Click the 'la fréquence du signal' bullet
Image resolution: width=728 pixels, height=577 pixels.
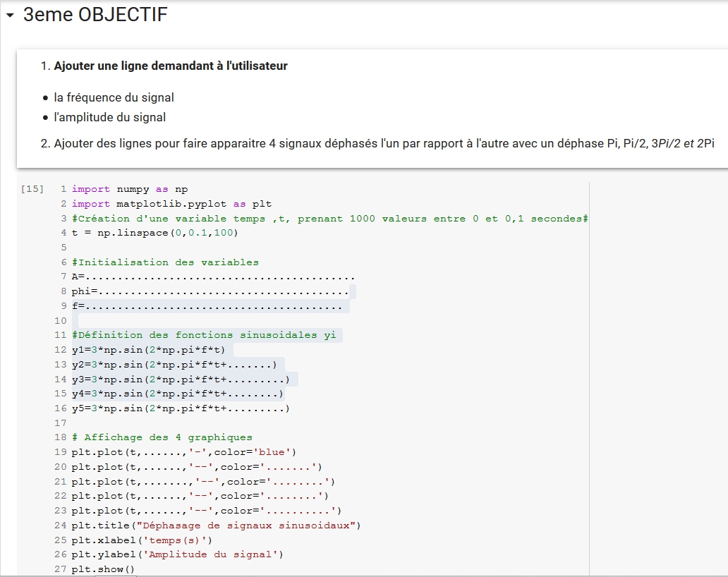pyautogui.click(x=114, y=97)
